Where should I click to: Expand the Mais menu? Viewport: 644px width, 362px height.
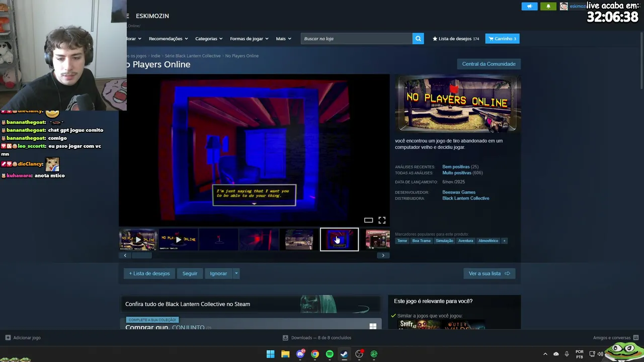(x=283, y=39)
